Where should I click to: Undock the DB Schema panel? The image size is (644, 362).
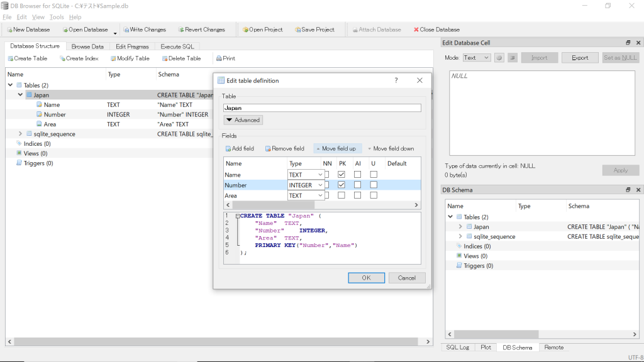pyautogui.click(x=628, y=190)
